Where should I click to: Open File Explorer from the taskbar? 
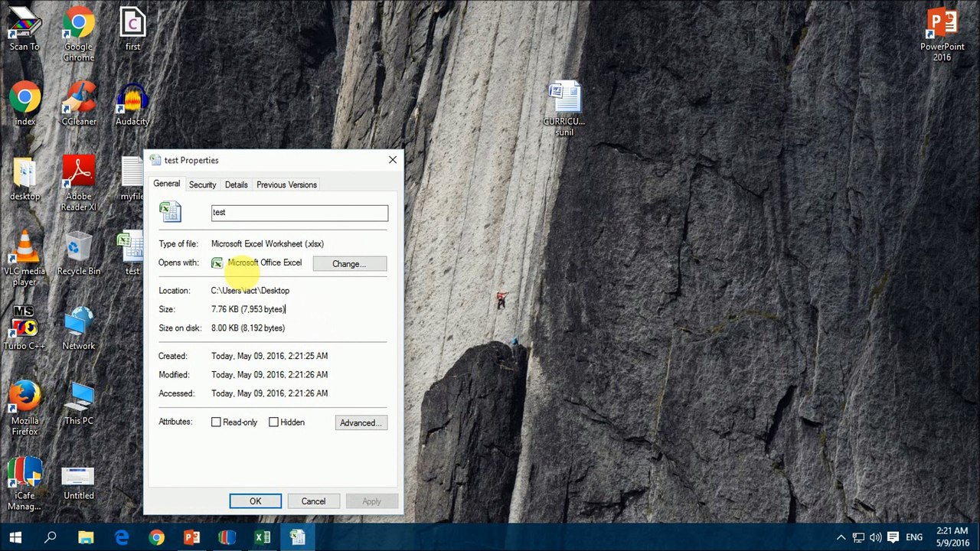tap(86, 537)
